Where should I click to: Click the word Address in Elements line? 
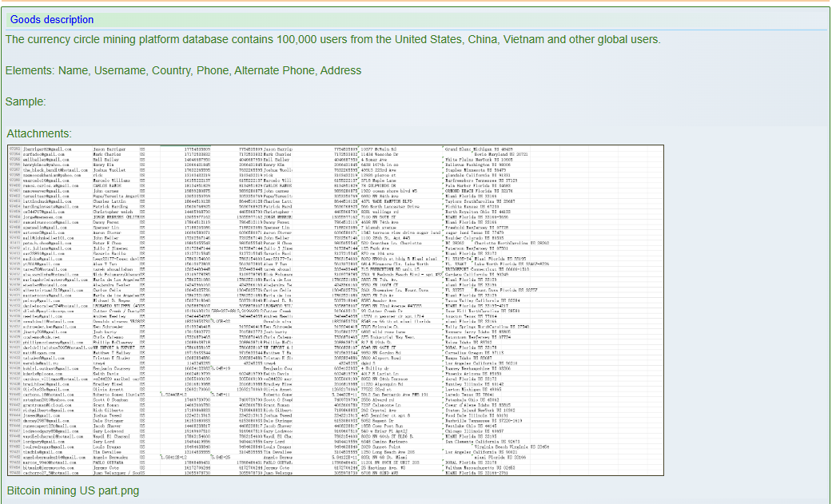pyautogui.click(x=340, y=70)
